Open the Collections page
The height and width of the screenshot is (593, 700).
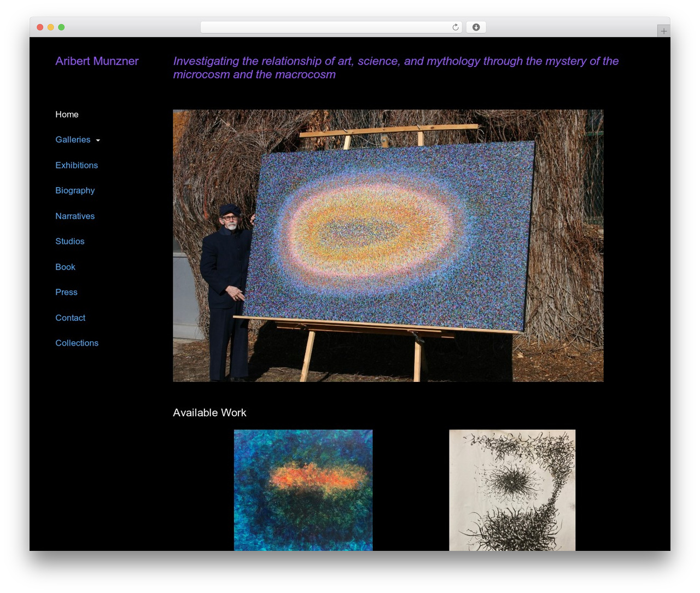tap(77, 343)
